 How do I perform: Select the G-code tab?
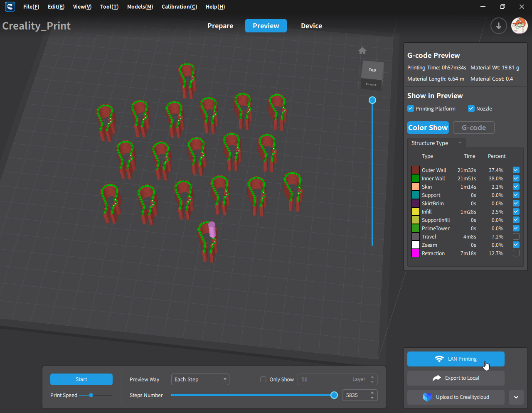[x=474, y=128]
